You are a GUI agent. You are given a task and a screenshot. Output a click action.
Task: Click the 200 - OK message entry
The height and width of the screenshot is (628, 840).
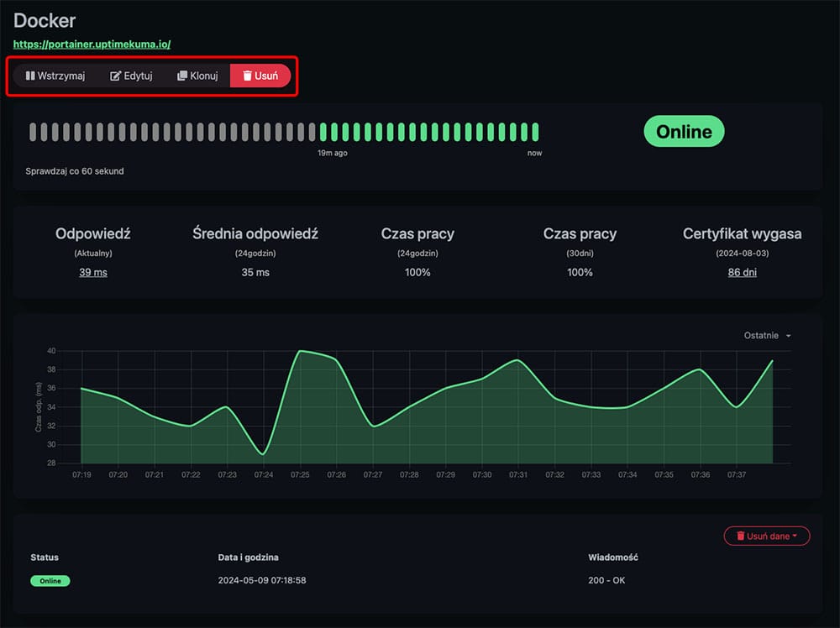click(606, 581)
